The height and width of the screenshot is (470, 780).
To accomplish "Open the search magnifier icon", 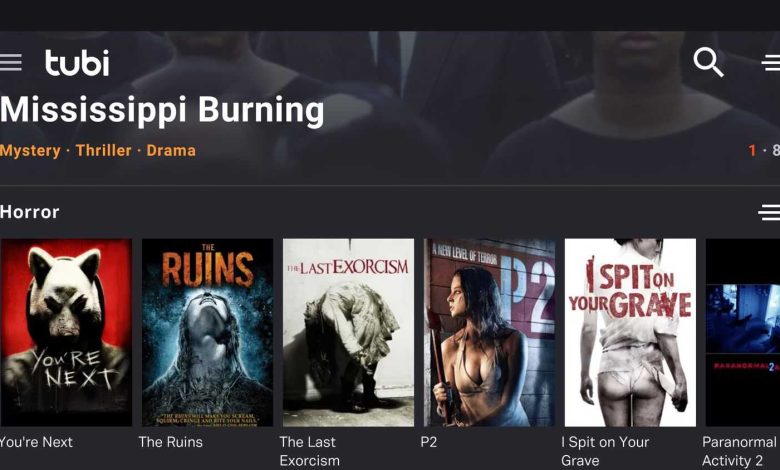I will (x=708, y=62).
